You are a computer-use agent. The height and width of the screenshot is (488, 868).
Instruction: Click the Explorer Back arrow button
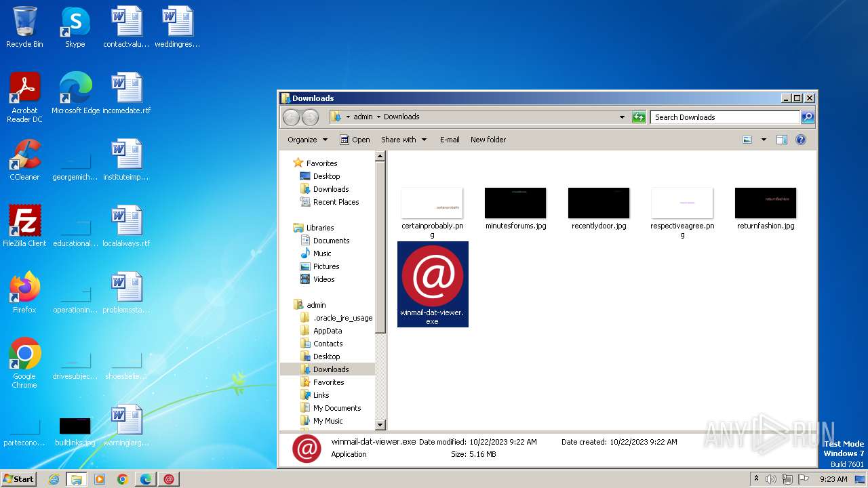(x=291, y=117)
